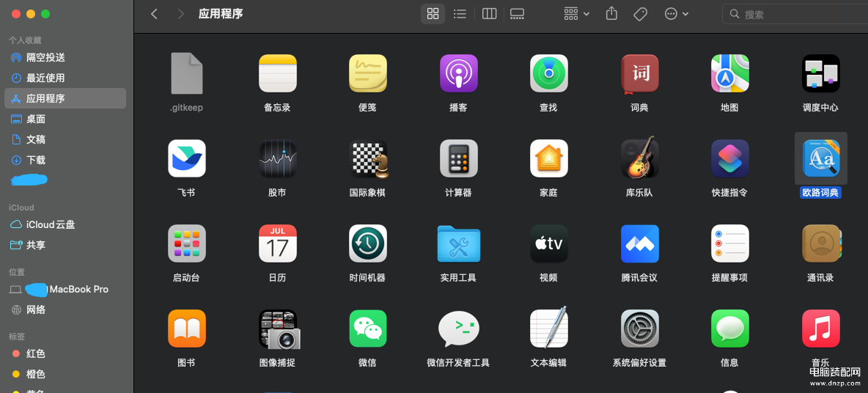The height and width of the screenshot is (393, 868).
Task: Open the 地图 Maps app icon
Action: point(729,73)
